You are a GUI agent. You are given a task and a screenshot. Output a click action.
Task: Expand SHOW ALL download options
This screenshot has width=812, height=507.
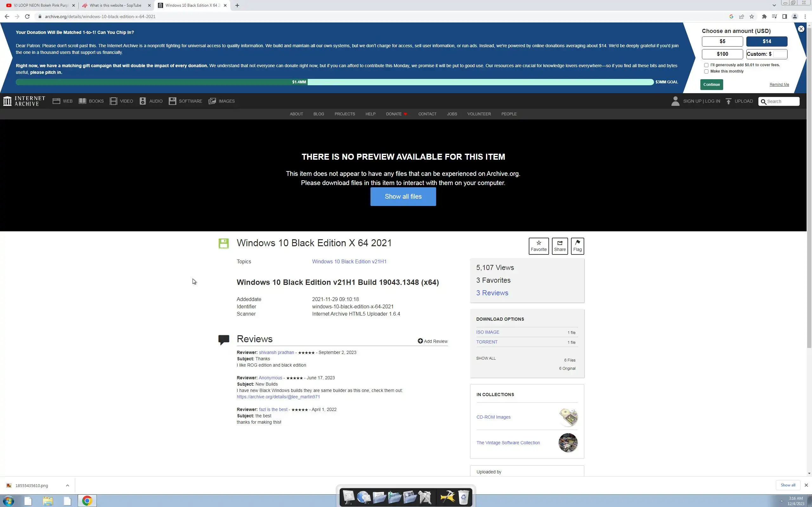pos(486,358)
